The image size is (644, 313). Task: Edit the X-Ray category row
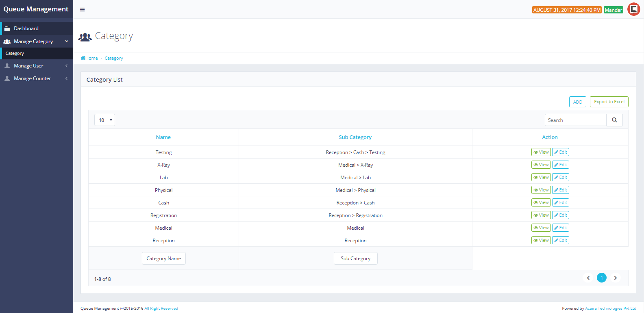(x=560, y=165)
